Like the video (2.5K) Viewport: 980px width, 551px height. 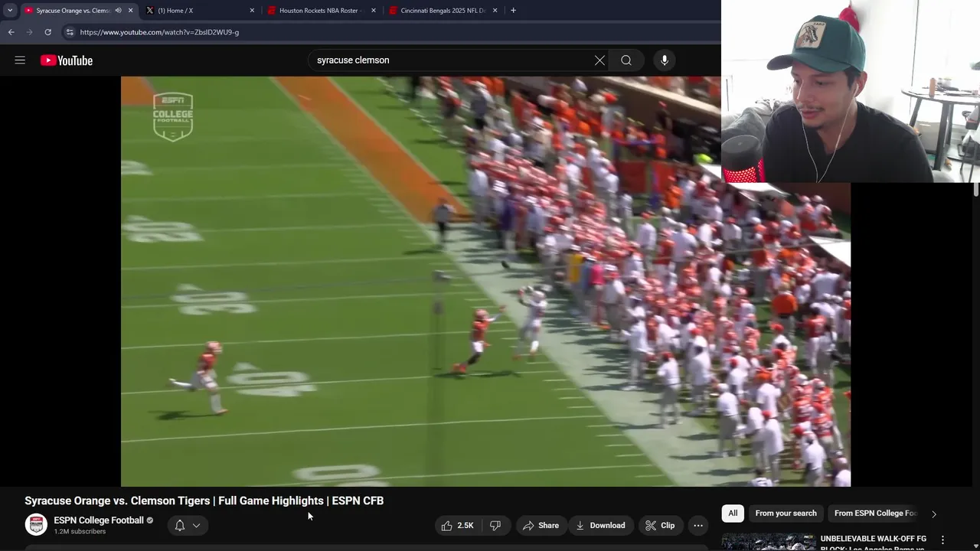point(457,525)
